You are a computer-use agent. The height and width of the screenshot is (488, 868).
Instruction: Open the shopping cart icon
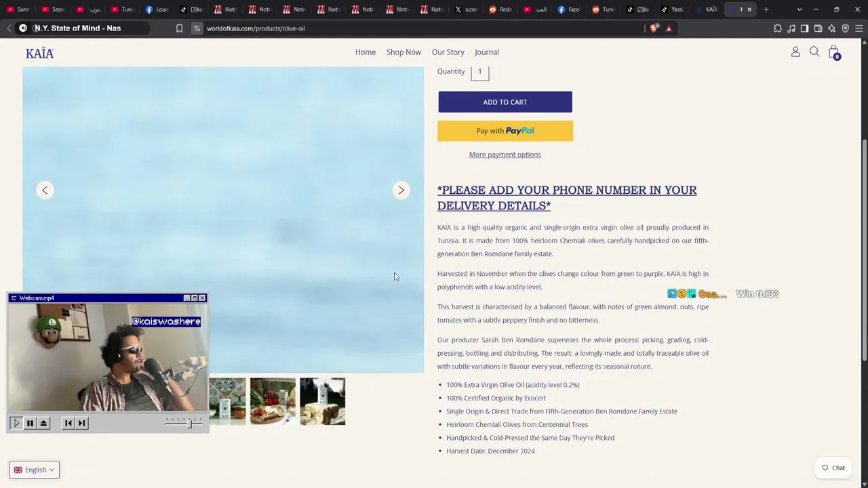point(834,52)
